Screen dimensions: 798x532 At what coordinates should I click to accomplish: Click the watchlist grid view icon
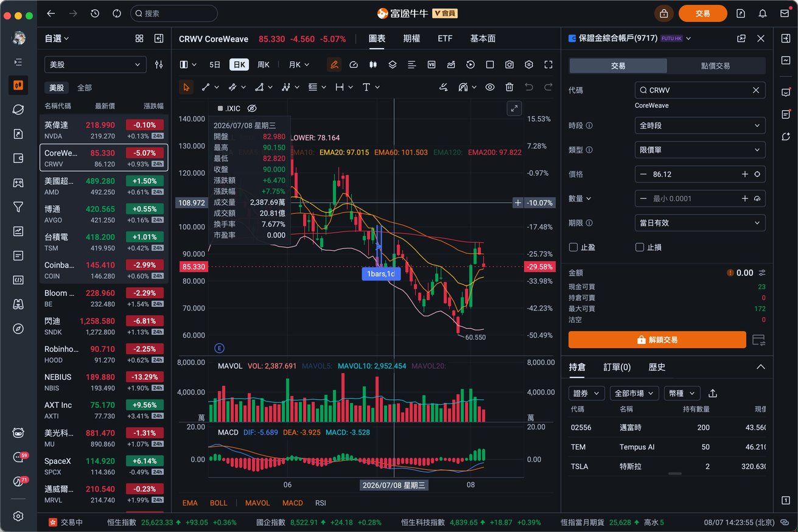(x=139, y=38)
